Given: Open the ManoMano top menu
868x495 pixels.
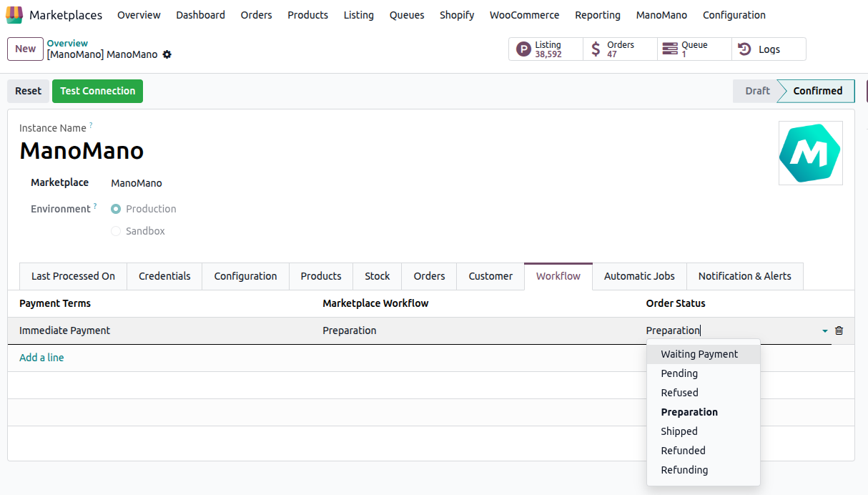Looking at the screenshot, I should point(661,15).
